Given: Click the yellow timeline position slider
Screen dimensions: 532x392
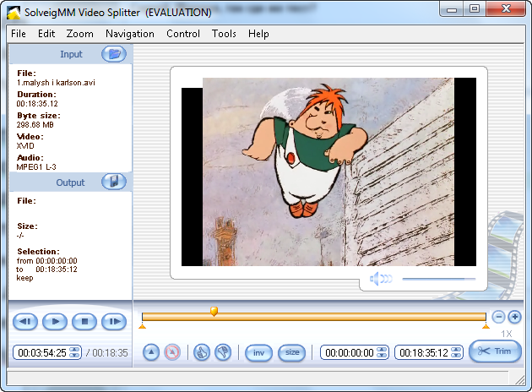Looking at the screenshot, I should [214, 311].
